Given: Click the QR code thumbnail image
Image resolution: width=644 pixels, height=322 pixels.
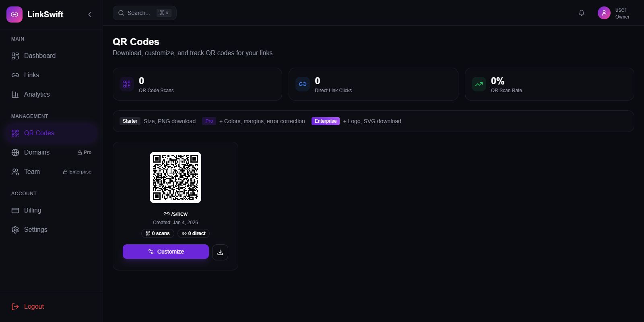Looking at the screenshot, I should [175, 178].
